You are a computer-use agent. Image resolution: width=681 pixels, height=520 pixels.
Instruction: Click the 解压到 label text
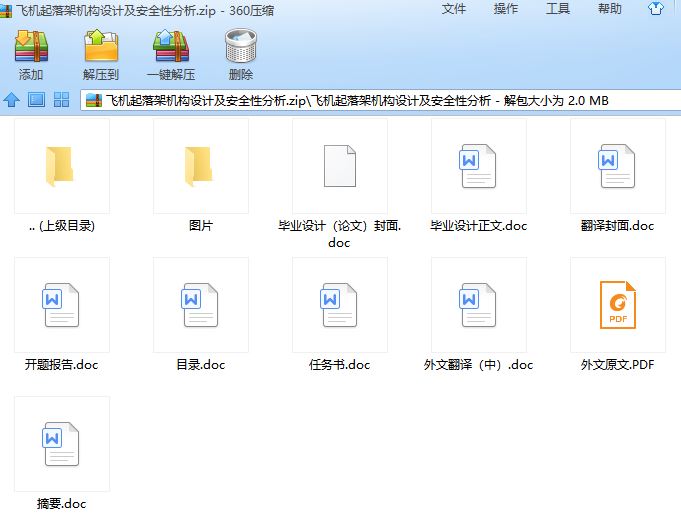pyautogui.click(x=101, y=75)
